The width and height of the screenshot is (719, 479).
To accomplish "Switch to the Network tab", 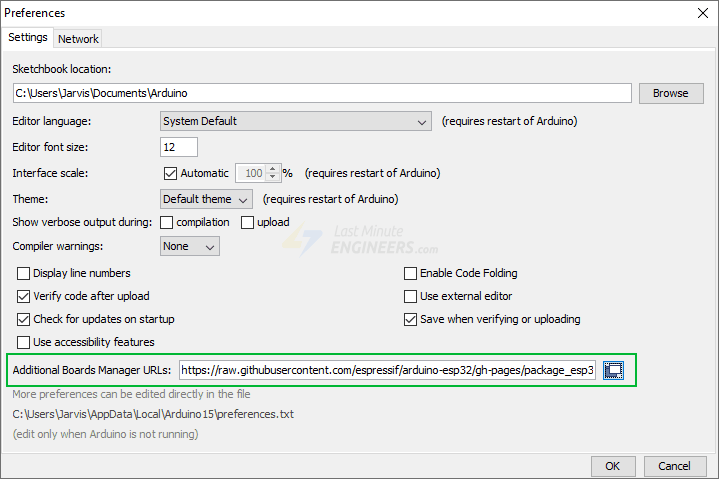I will pyautogui.click(x=78, y=39).
